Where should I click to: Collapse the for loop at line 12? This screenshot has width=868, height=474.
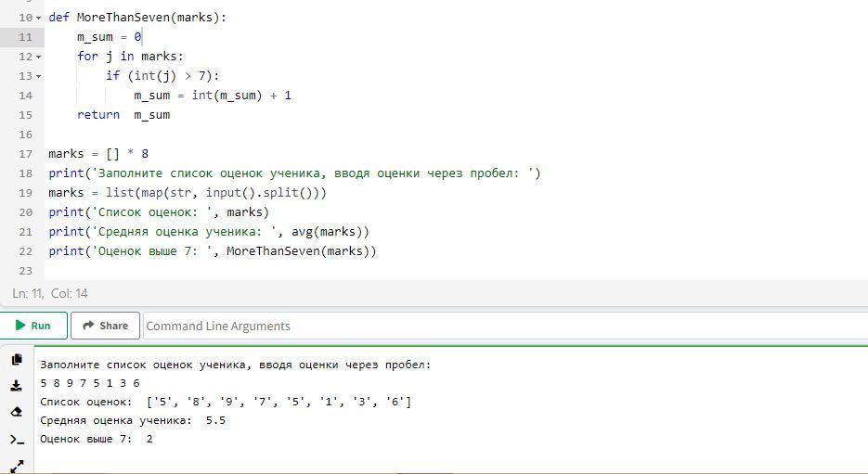point(38,57)
